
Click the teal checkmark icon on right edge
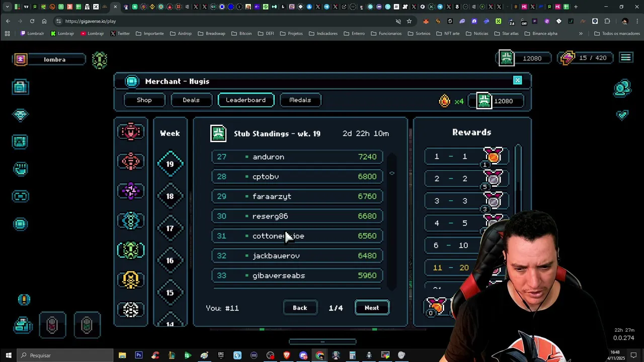click(x=622, y=115)
